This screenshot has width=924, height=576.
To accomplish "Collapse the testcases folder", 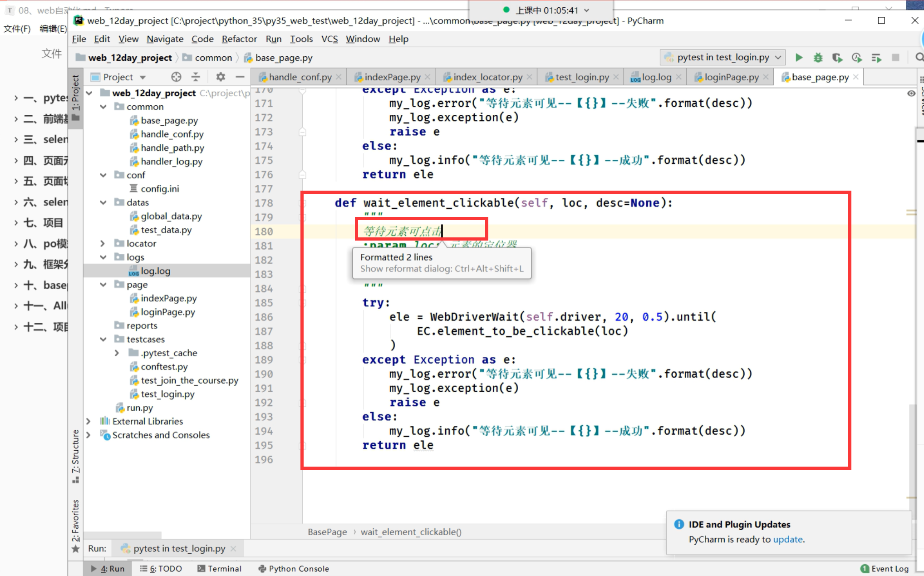I will [103, 340].
